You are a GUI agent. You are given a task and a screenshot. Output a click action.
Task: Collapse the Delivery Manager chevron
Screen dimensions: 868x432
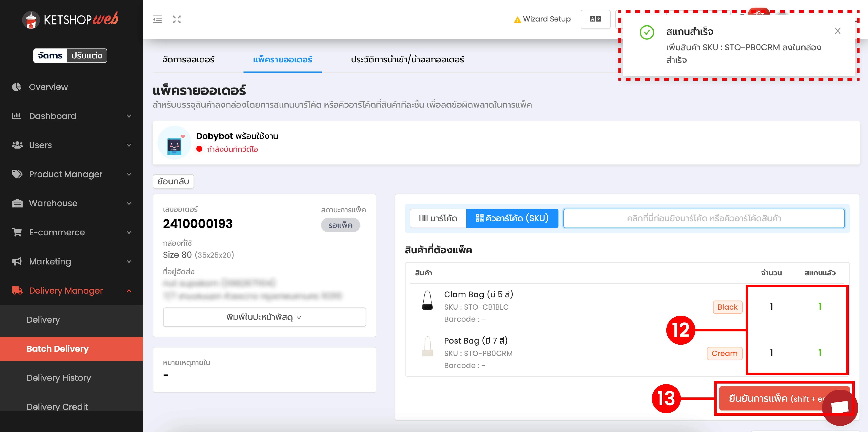coord(129,291)
